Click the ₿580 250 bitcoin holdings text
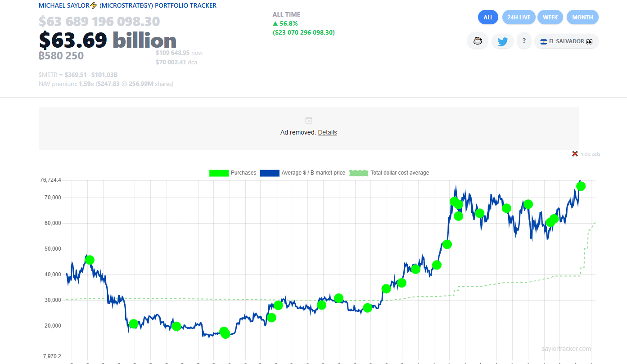This screenshot has height=364, width=627. 61,56
